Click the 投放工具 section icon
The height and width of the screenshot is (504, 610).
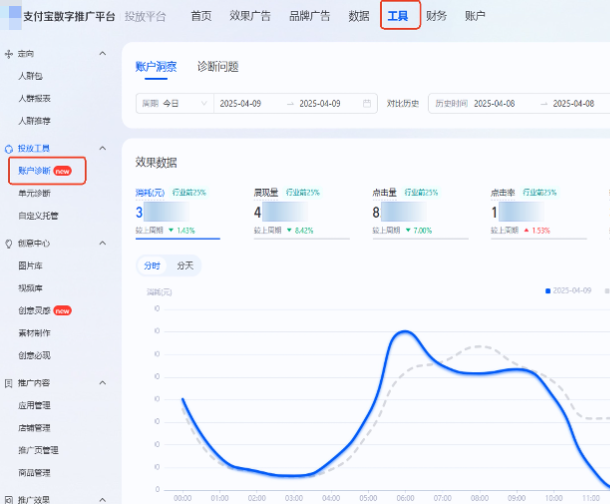(9, 149)
